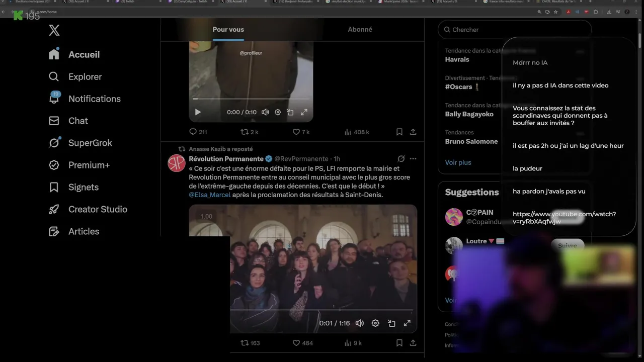Screen dimensions: 644x362
Task: Reply to the post with 211 comments
Action: (x=198, y=132)
